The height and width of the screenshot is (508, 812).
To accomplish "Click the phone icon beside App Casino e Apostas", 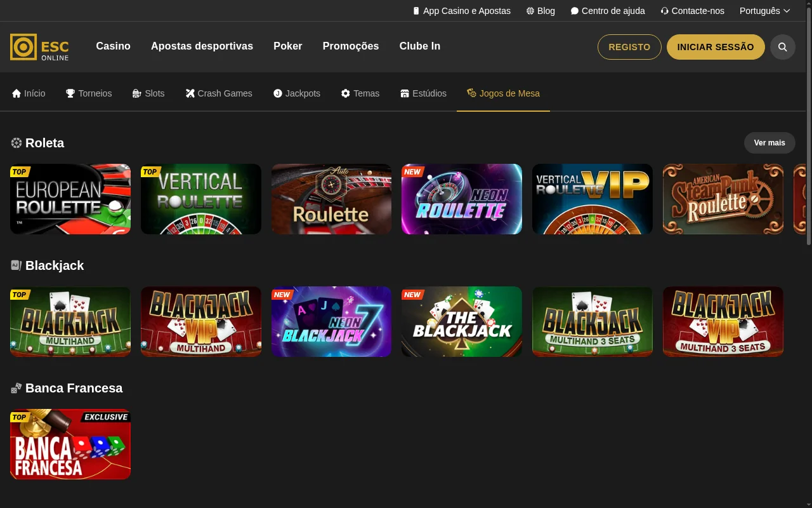I will pos(416,11).
